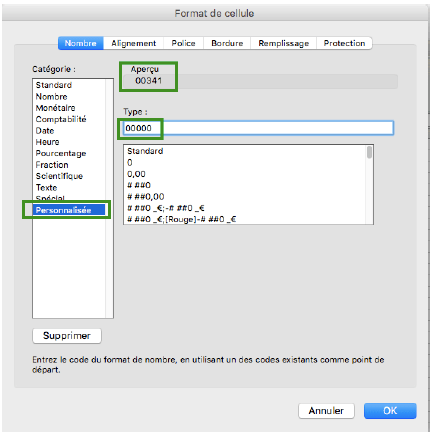Screen dimensions: 434x434
Task: Choose the Heure category
Action: point(69,142)
